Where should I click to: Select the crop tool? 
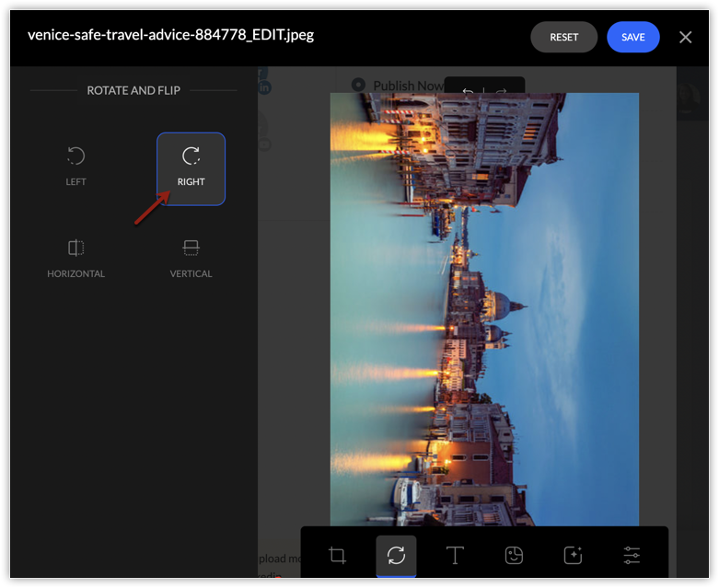338,555
